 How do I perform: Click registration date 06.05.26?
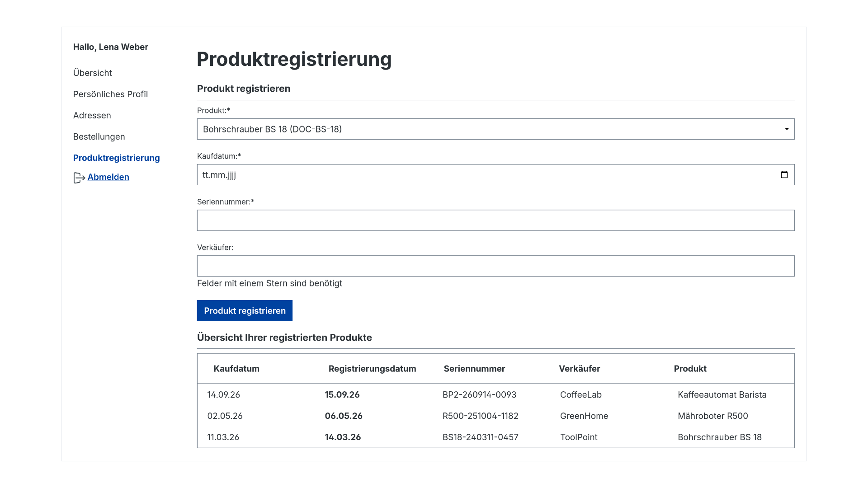tap(343, 416)
